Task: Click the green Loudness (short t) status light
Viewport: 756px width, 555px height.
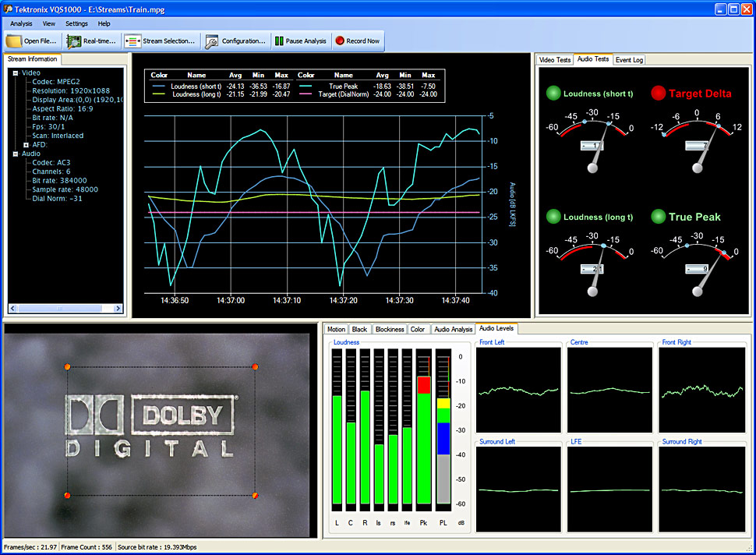Action: coord(553,94)
